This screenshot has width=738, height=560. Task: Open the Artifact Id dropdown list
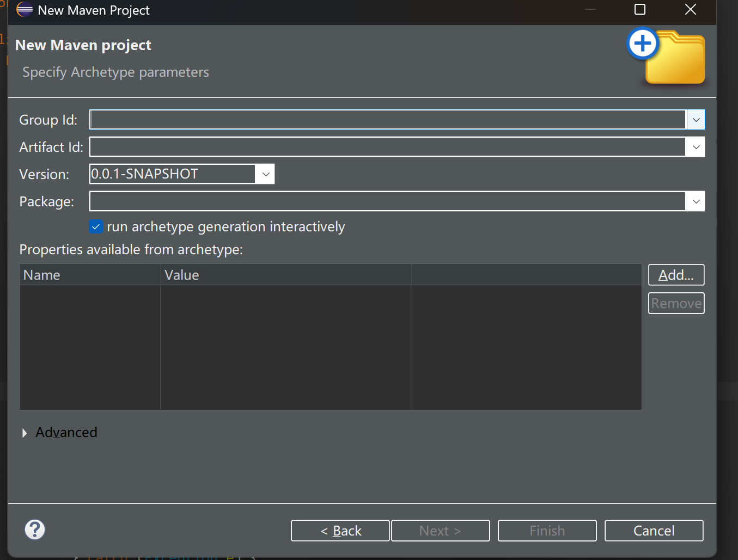click(696, 147)
